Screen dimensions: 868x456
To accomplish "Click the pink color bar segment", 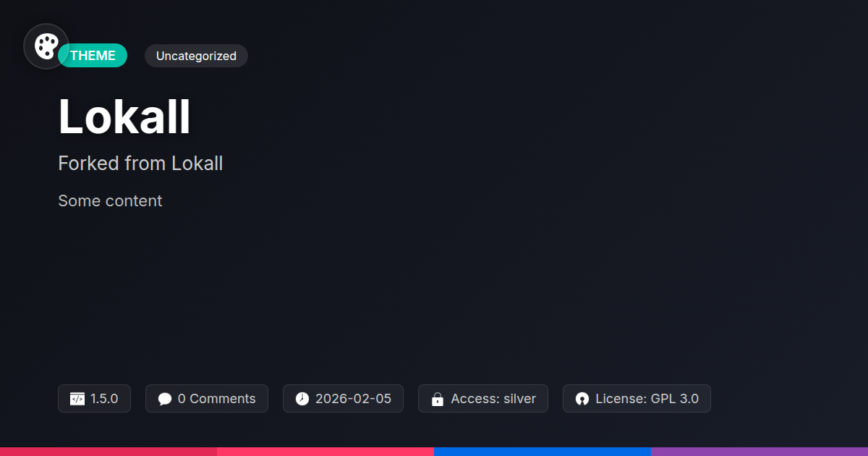I will [x=325, y=452].
